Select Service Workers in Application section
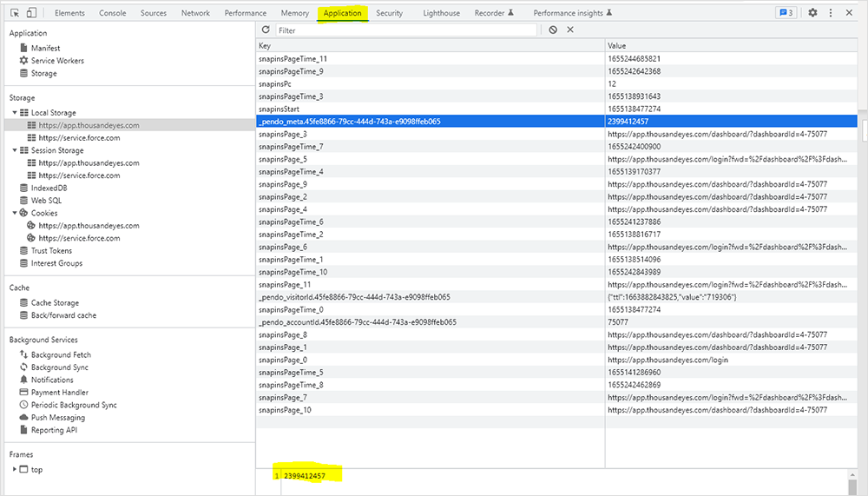Image resolution: width=868 pixels, height=496 pixels. click(56, 61)
